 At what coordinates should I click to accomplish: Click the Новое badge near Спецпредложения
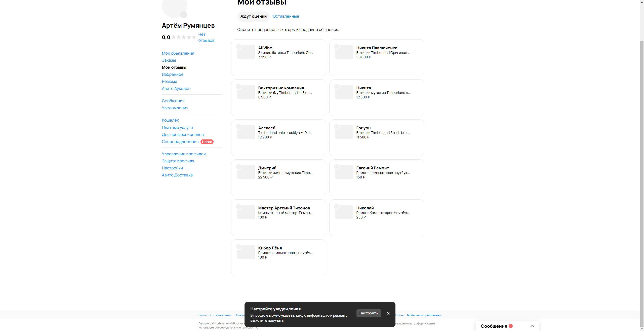click(207, 142)
